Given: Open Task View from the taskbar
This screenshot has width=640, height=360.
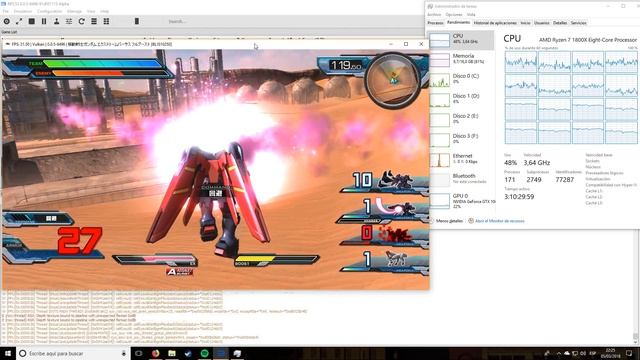Looking at the screenshot, I should pos(139,353).
